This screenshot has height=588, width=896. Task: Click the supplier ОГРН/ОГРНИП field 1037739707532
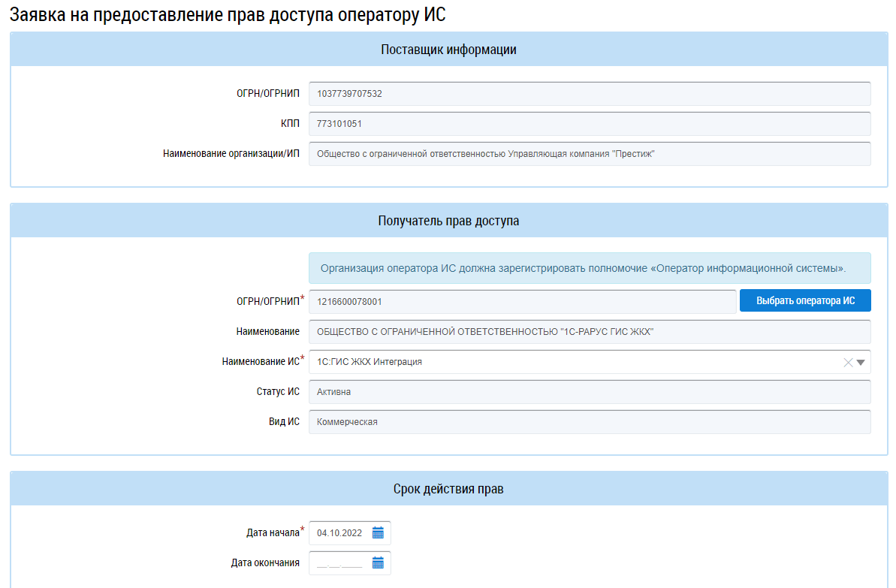click(x=589, y=94)
